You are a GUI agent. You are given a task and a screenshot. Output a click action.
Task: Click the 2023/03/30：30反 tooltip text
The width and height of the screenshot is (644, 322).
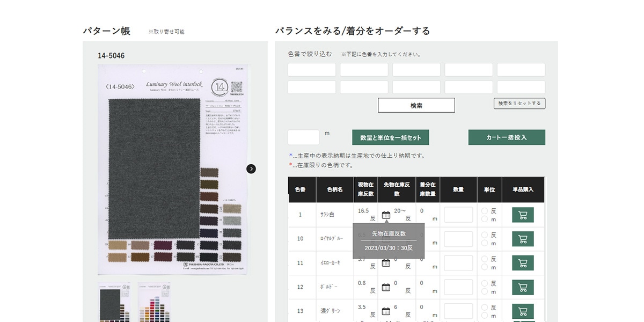[x=389, y=248]
